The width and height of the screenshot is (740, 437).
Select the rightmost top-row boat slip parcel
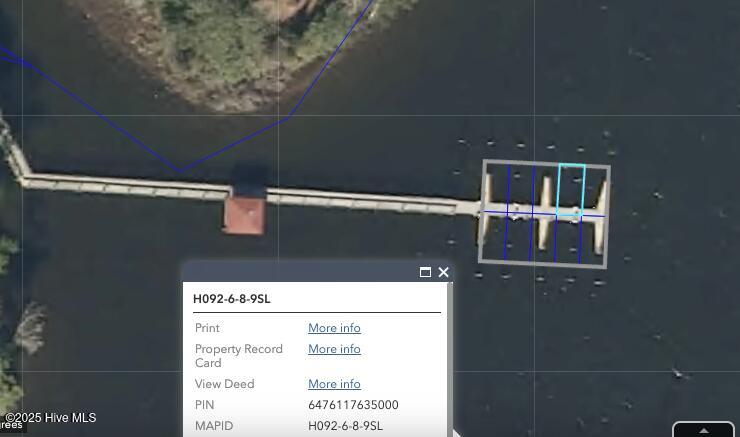coord(595,190)
